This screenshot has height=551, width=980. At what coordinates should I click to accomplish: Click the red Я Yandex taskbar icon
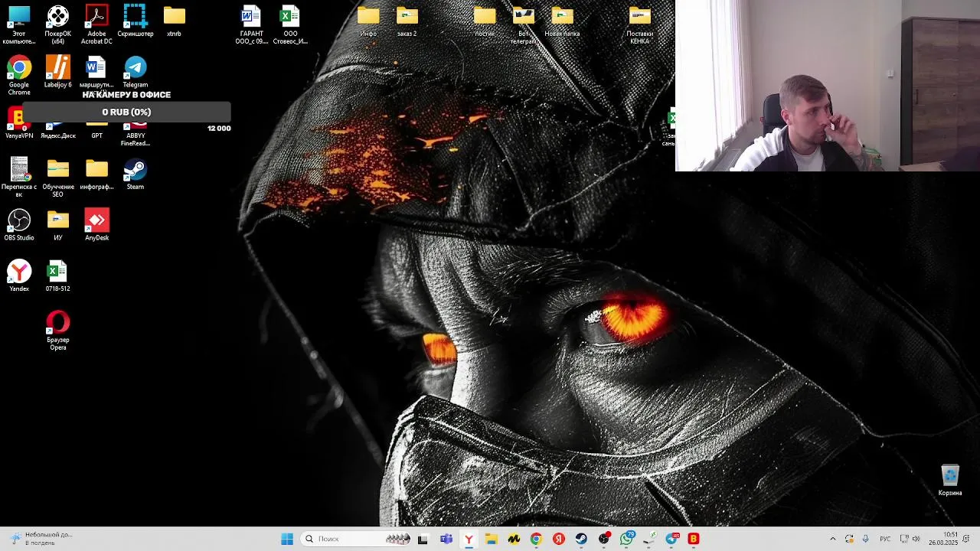coord(559,539)
